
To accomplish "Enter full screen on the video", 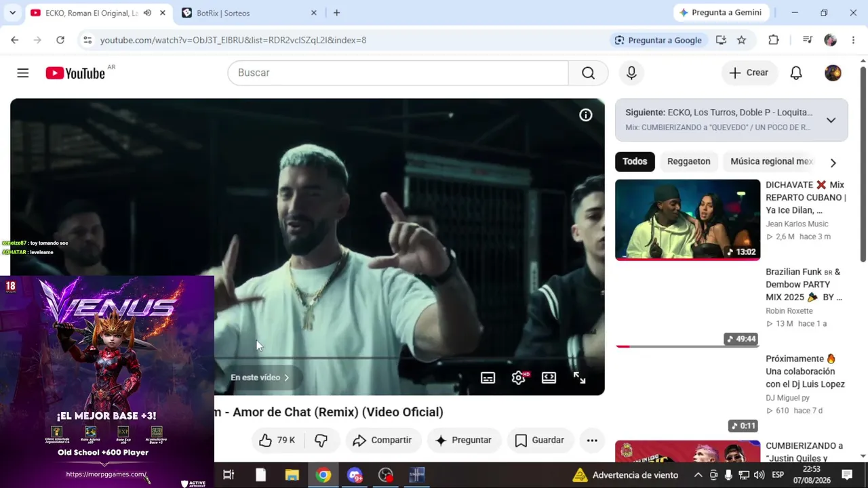I will coord(580,378).
